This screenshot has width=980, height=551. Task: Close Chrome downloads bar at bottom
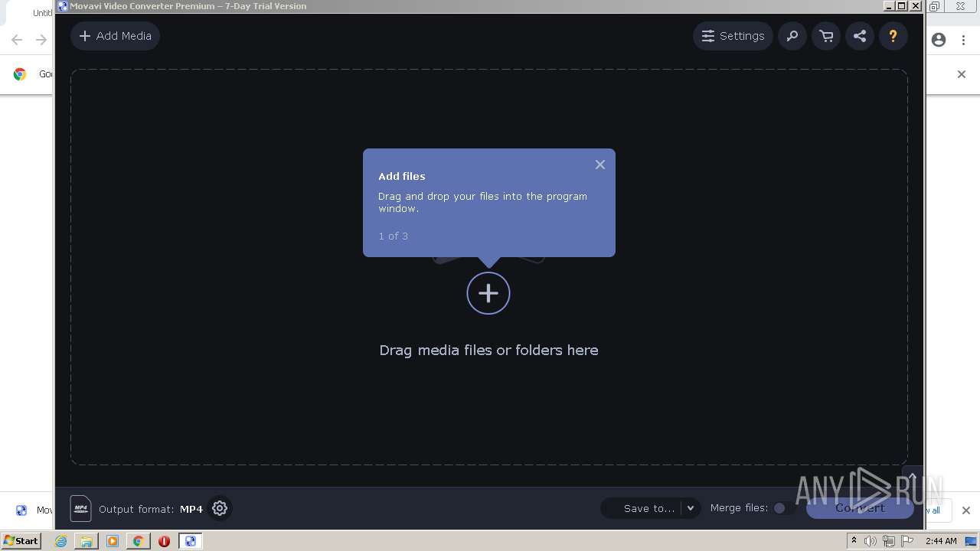pyautogui.click(x=965, y=510)
